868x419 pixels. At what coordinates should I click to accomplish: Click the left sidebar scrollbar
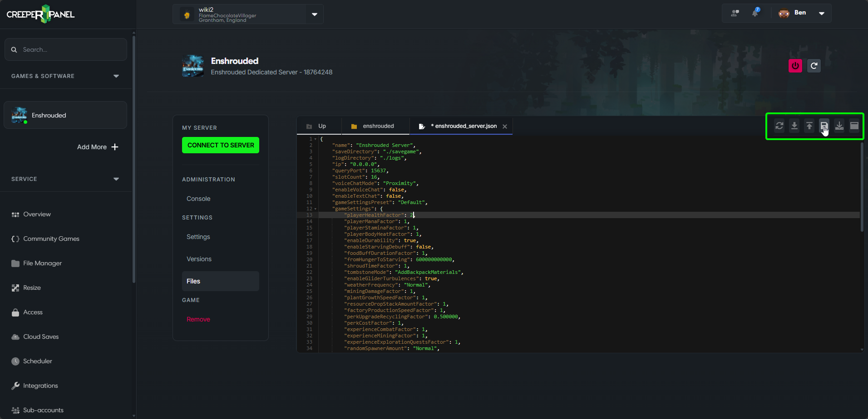click(x=133, y=159)
